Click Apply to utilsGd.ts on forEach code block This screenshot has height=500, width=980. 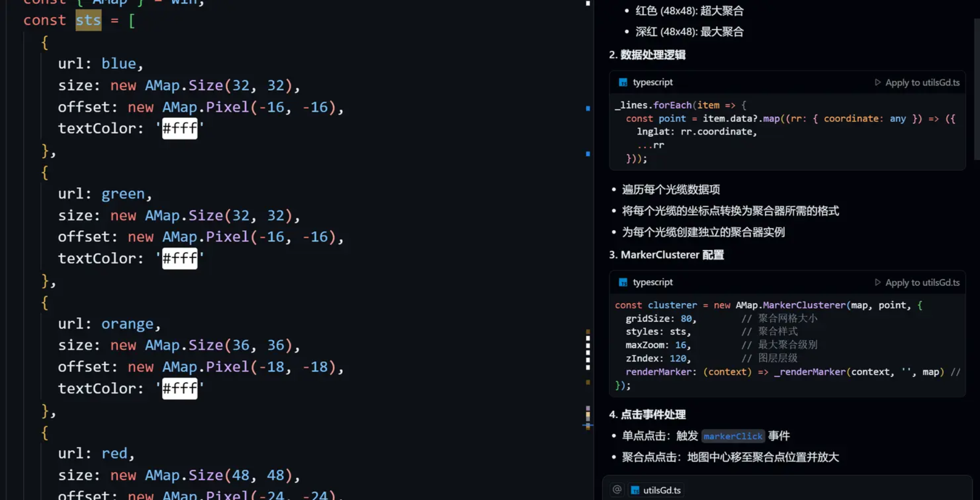pos(922,82)
